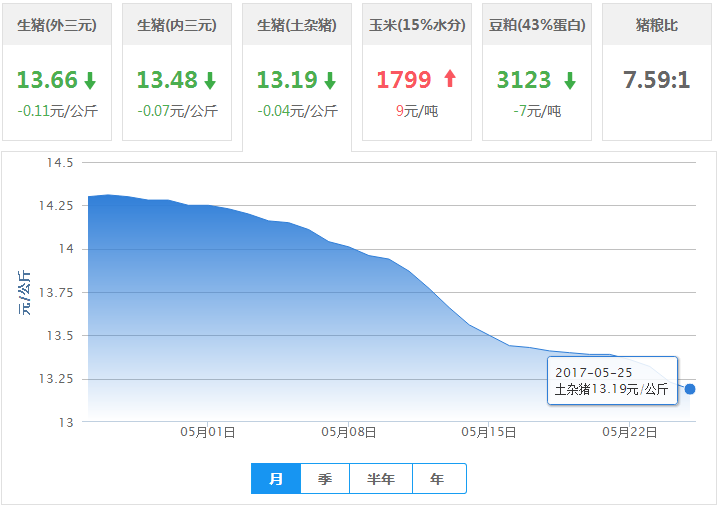Click the 2017-05-25 price tooltip
This screenshot has height=511, width=722.
[x=612, y=381]
